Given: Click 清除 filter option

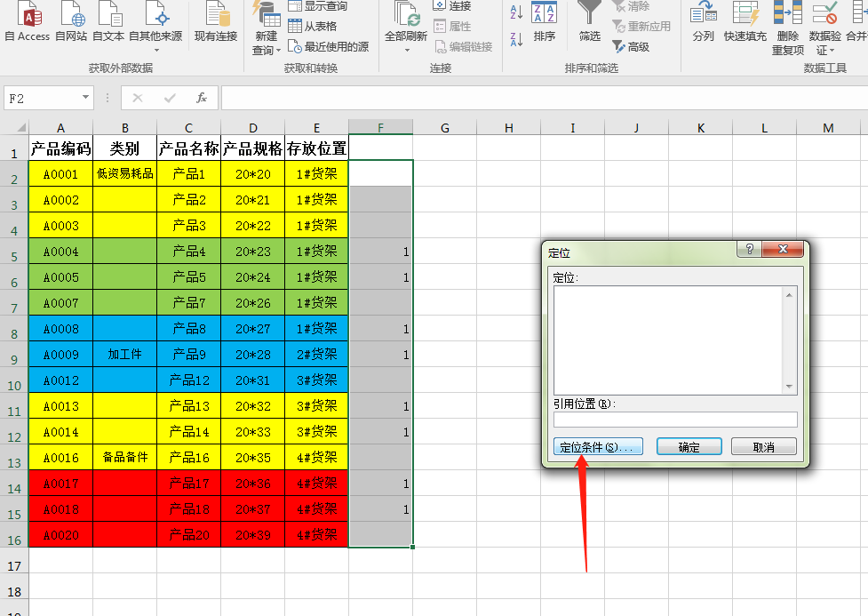Looking at the screenshot, I should click(x=631, y=6).
